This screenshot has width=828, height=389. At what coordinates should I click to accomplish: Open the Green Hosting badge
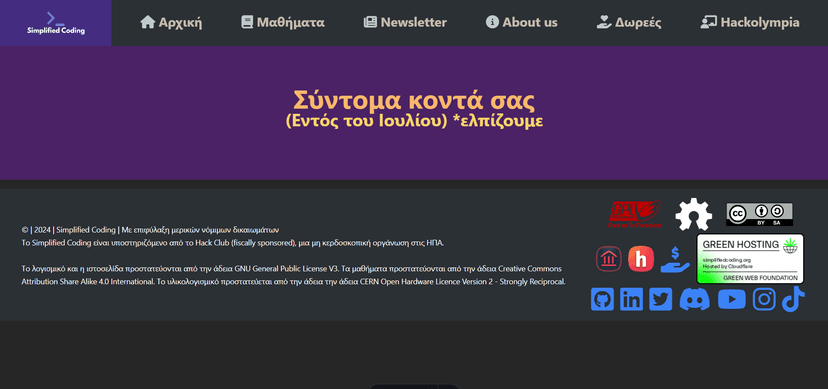point(750,259)
